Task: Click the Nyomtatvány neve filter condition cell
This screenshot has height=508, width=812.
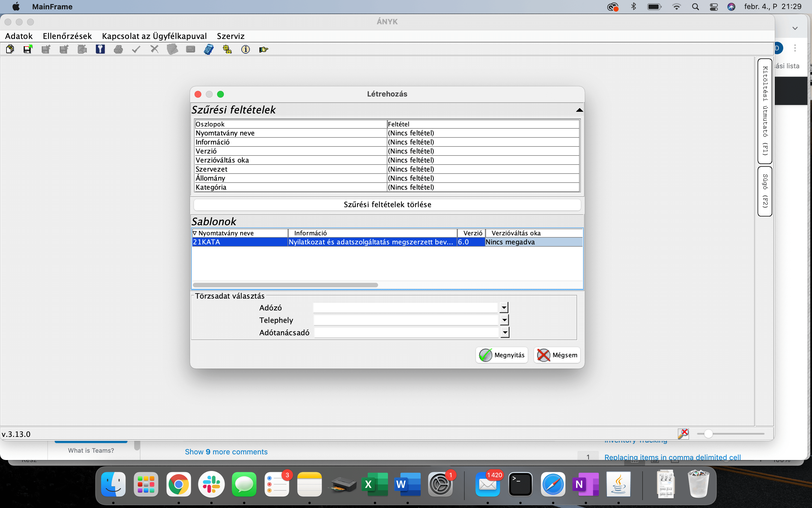Action: (x=483, y=133)
